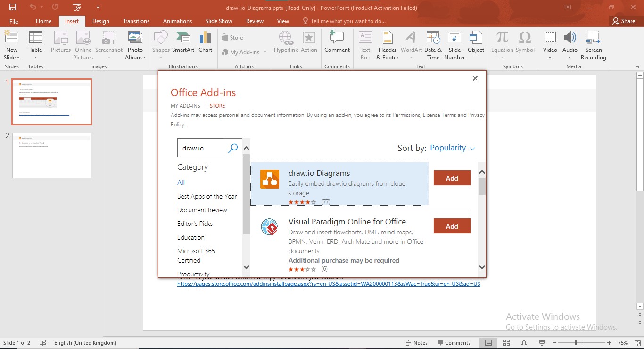Toggle the Notes pane from the status bar
The height and width of the screenshot is (349, 644).
pyautogui.click(x=417, y=343)
